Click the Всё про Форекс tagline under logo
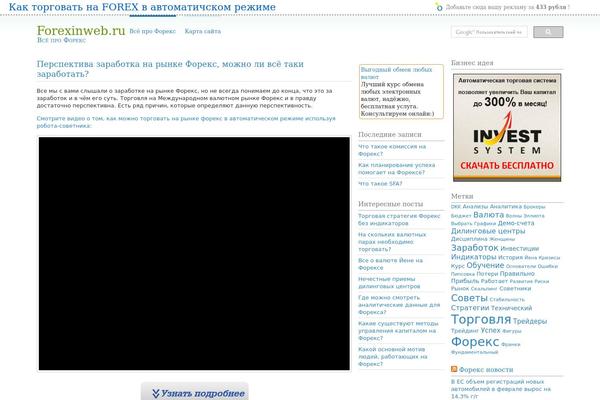600x400 pixels. [x=61, y=40]
